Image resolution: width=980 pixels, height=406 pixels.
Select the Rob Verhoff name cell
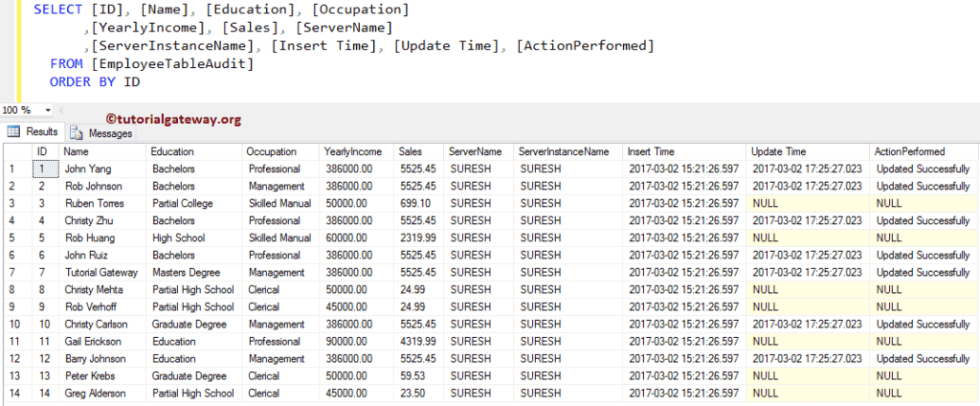102,307
